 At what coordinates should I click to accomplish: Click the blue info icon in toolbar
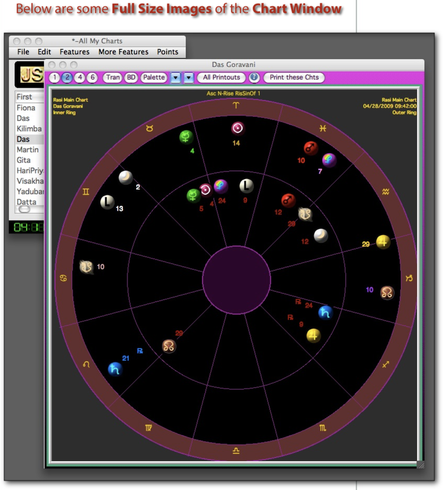(x=254, y=77)
